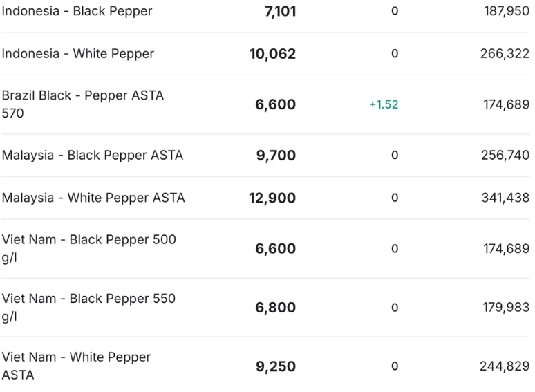
Task: Open the Brazil Black - Pepper ASTA 570 entry
Action: pos(82,104)
